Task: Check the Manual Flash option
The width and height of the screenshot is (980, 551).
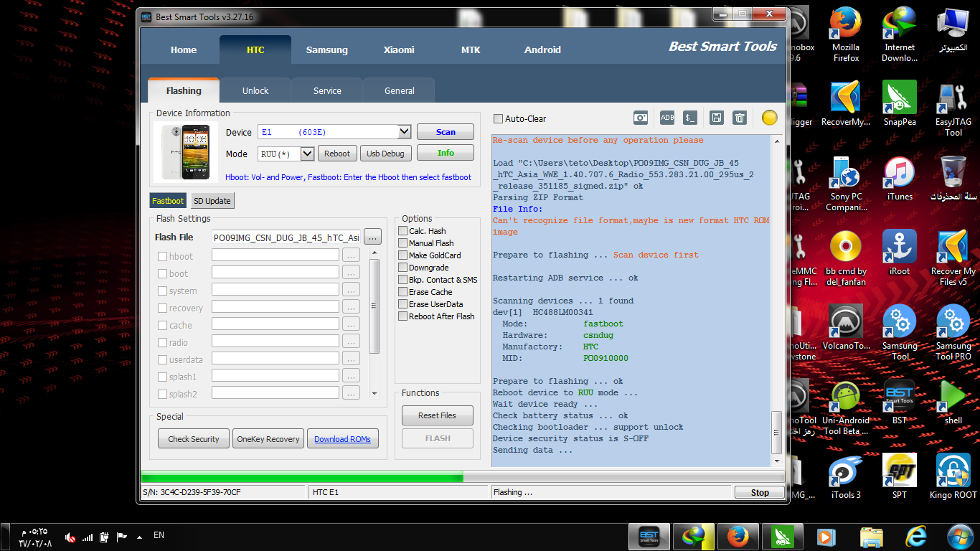Action: (403, 243)
